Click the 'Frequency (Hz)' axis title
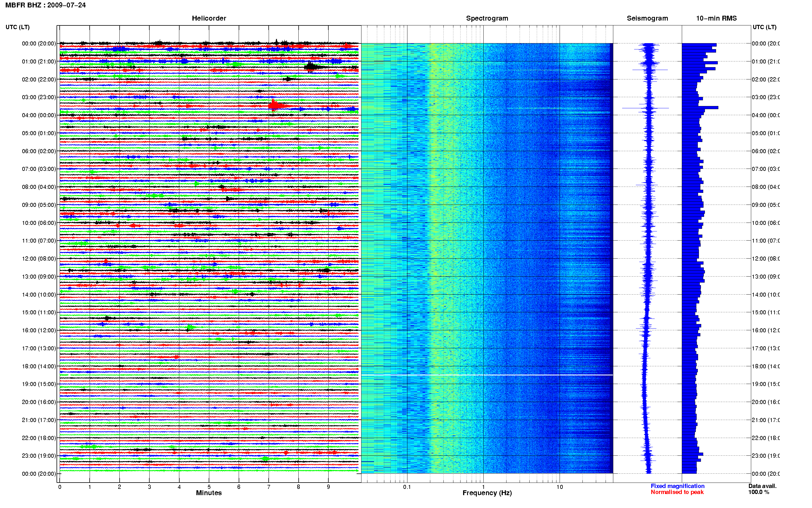The height and width of the screenshot is (508, 812). tap(487, 493)
